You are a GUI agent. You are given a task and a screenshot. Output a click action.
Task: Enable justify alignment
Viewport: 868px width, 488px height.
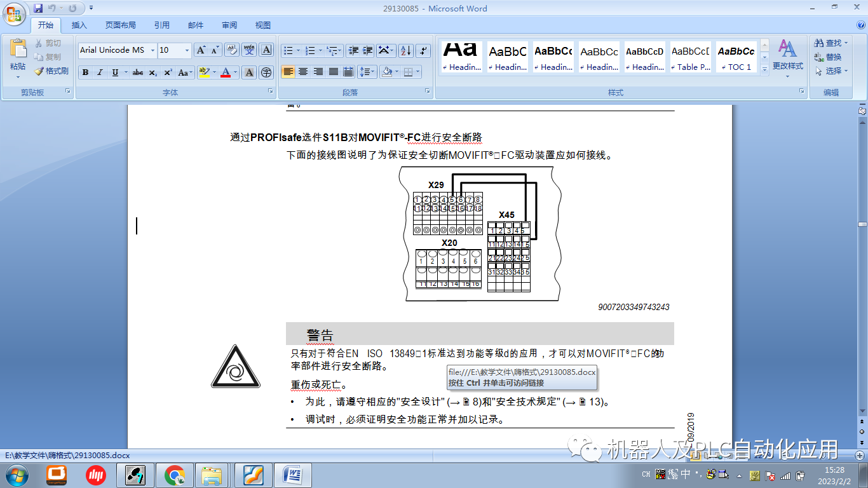click(x=333, y=72)
